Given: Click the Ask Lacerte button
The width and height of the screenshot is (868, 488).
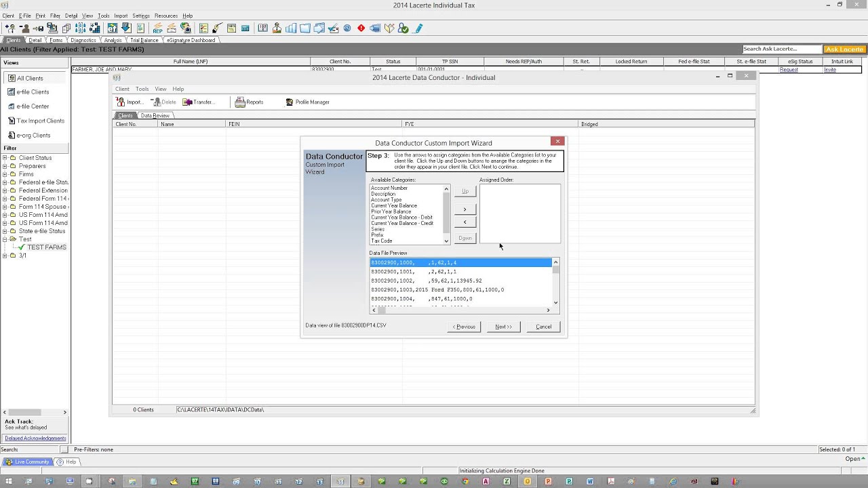Looking at the screenshot, I should coord(844,49).
